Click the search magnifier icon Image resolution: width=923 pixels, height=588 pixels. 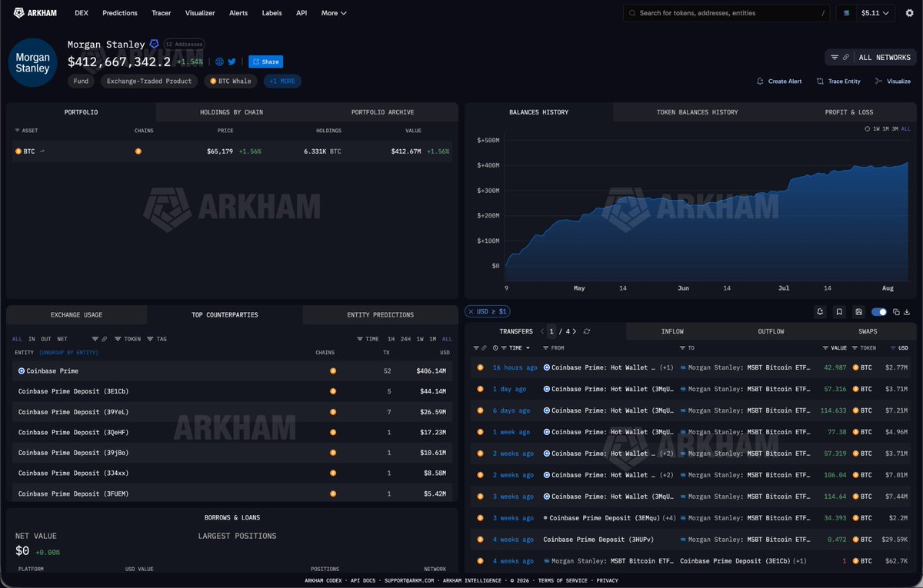[632, 13]
